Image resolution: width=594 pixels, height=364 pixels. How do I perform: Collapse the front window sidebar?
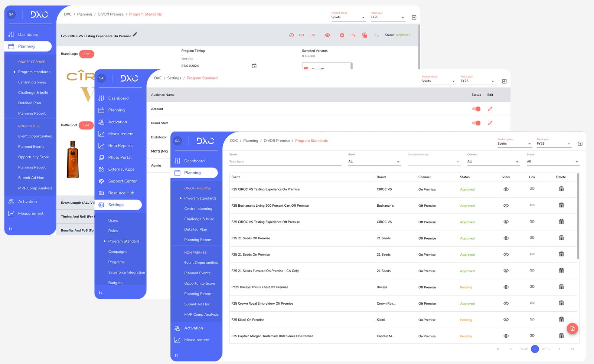point(177,355)
